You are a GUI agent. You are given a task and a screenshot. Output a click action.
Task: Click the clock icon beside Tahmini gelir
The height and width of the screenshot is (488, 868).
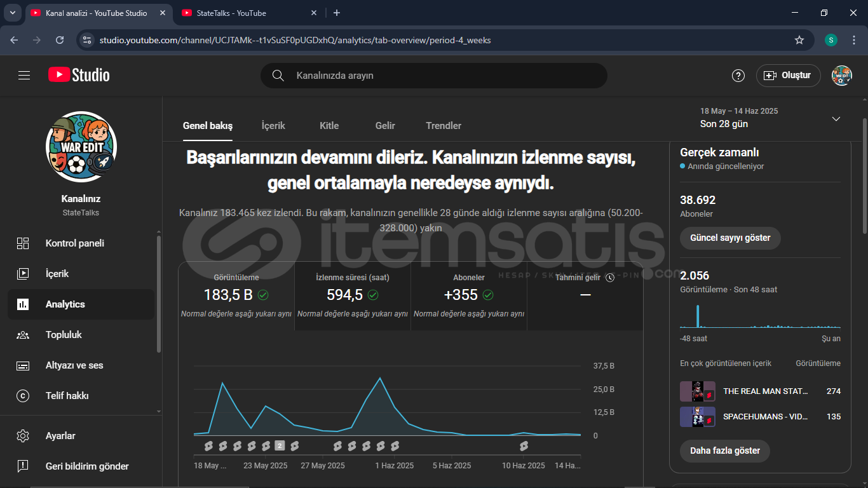click(610, 278)
